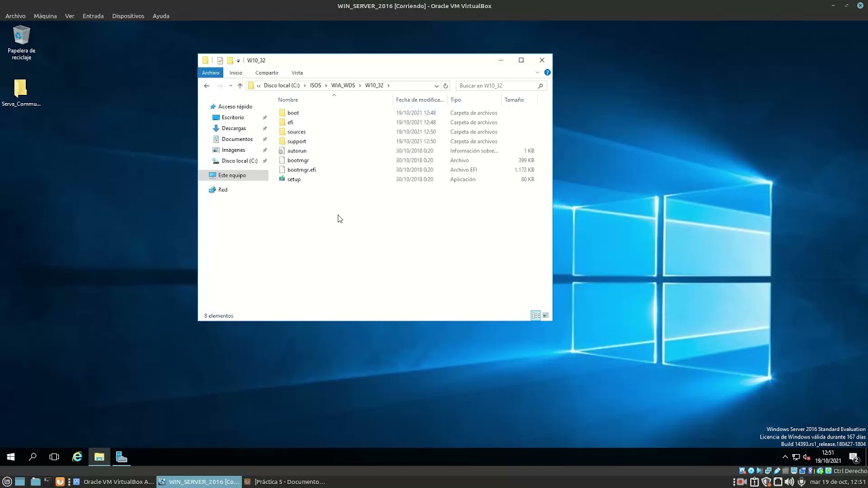This screenshot has height=488, width=868.
Task: Open Serva_Community desktop folder
Action: point(21,93)
